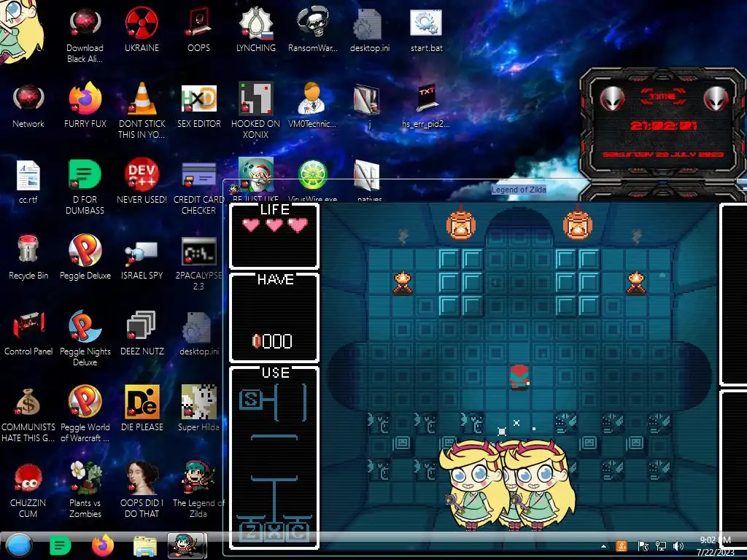Open the CHUZZIN CUM red fuzzy icon

(x=28, y=491)
